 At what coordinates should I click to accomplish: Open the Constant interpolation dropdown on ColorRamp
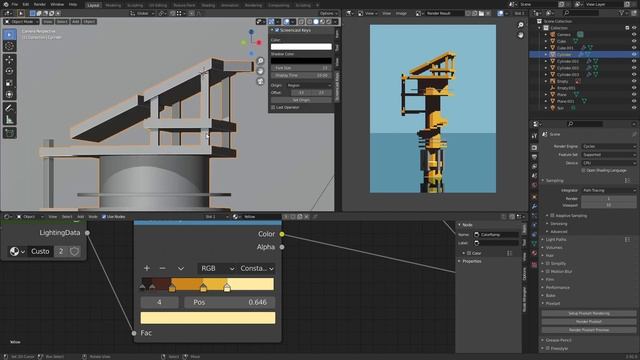coord(256,268)
